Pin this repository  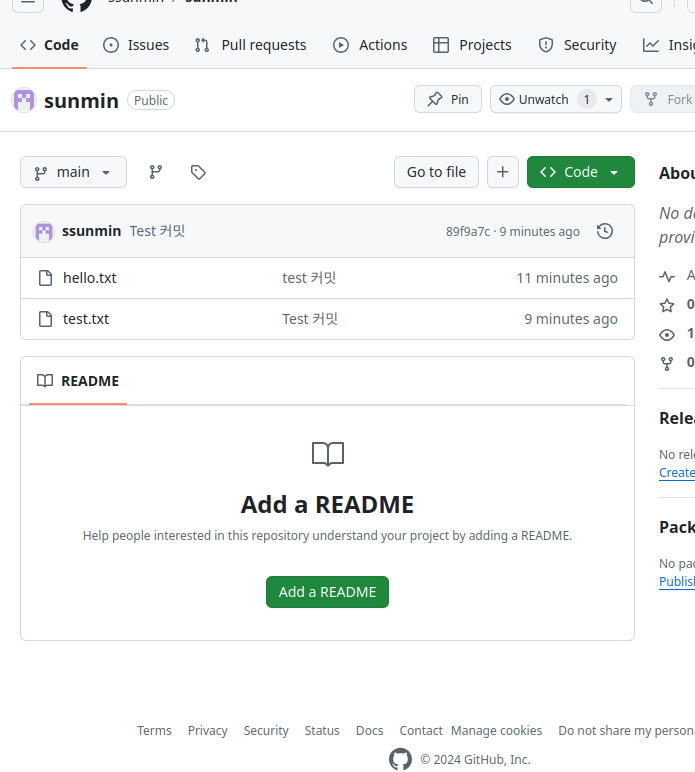(448, 99)
